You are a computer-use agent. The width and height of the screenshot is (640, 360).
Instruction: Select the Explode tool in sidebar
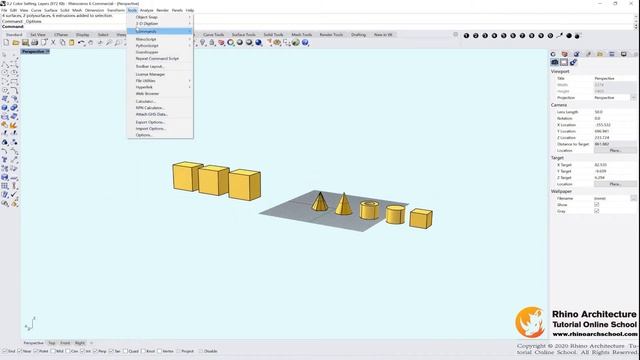(14, 125)
